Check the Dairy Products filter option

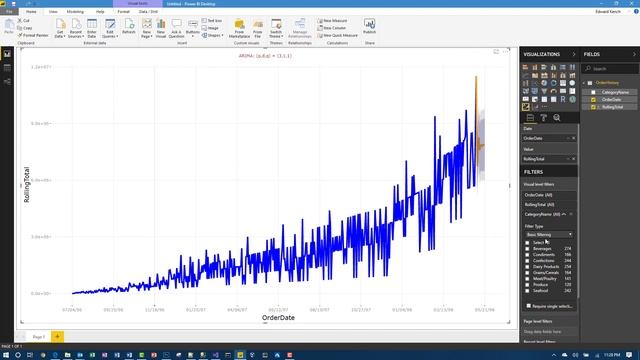pyautogui.click(x=527, y=267)
